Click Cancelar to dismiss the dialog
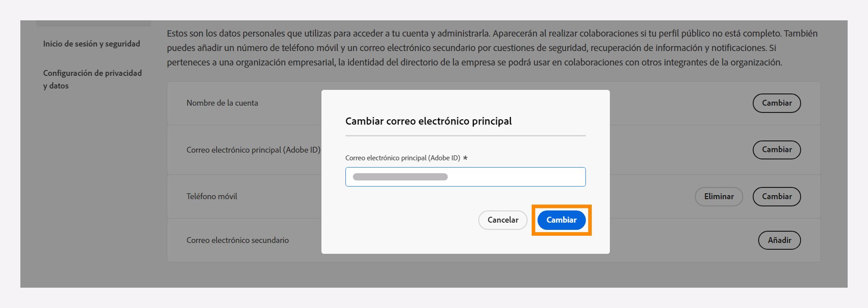The height and width of the screenshot is (308, 868). point(503,220)
